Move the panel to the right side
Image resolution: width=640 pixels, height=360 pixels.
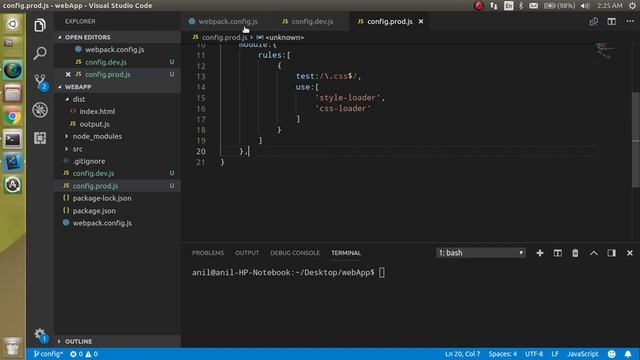point(611,253)
